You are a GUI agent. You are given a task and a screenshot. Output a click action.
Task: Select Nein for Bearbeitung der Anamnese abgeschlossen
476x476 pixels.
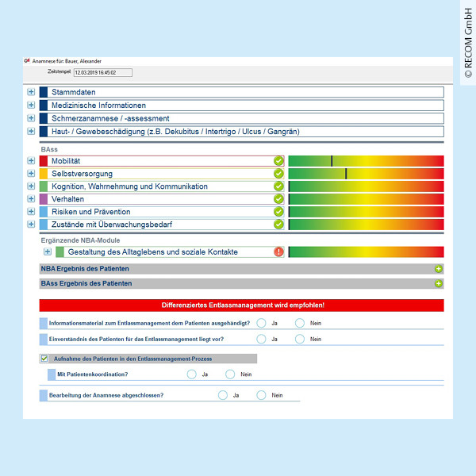[x=261, y=395]
